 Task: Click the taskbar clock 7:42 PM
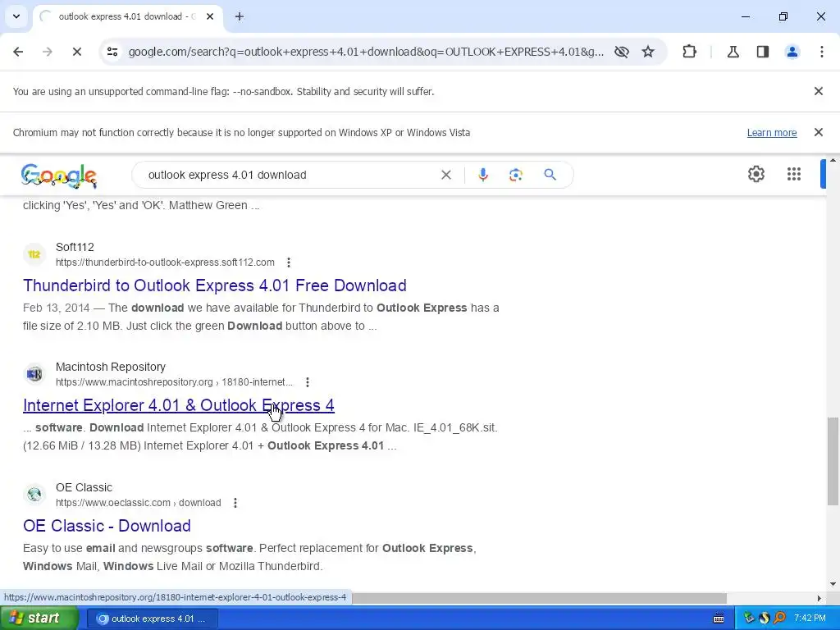click(x=810, y=619)
